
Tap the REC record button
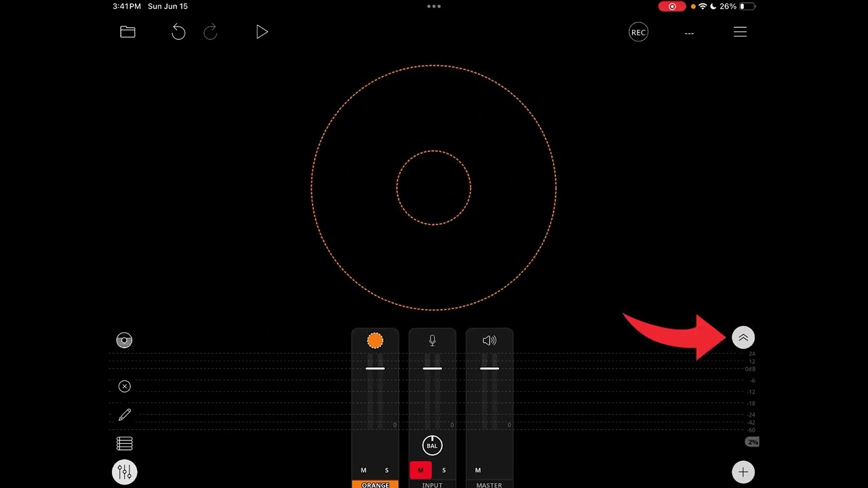tap(638, 33)
